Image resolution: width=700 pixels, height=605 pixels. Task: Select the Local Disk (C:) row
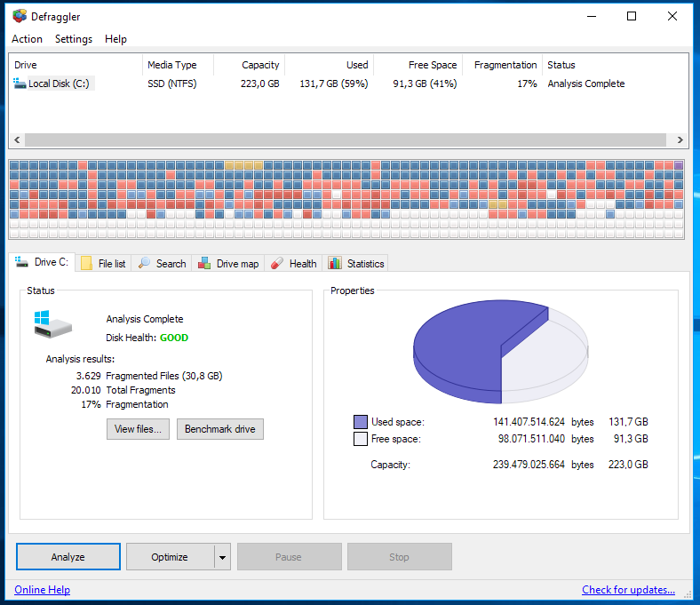pyautogui.click(x=348, y=84)
